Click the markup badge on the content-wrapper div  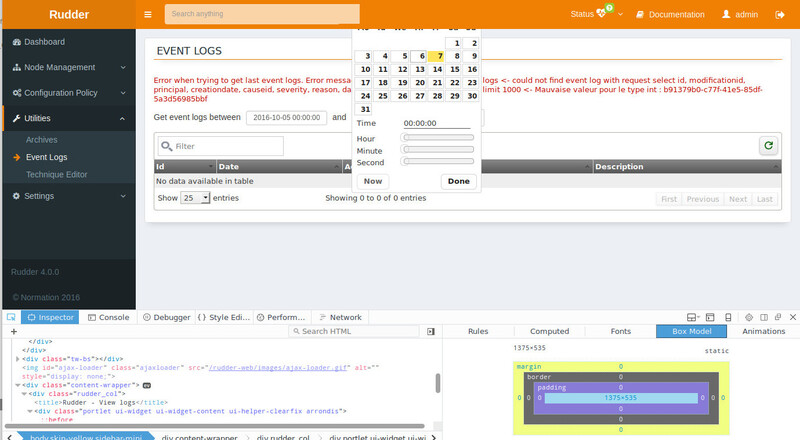(x=146, y=385)
